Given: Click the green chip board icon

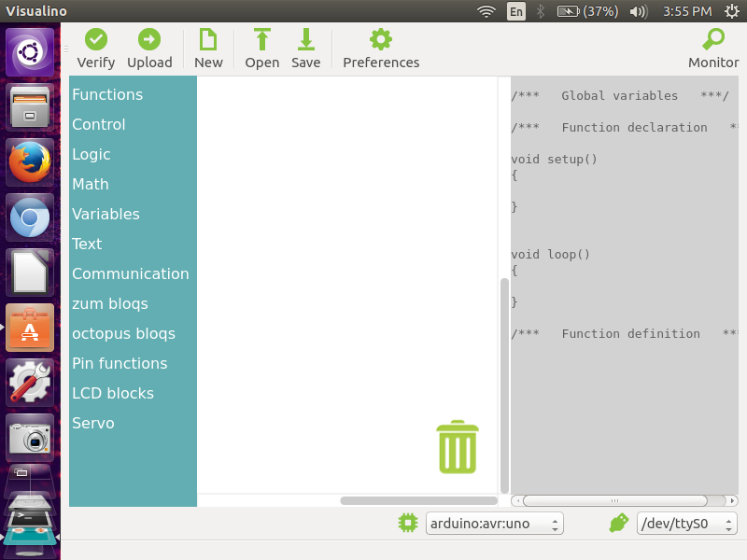Looking at the screenshot, I should 408,524.
